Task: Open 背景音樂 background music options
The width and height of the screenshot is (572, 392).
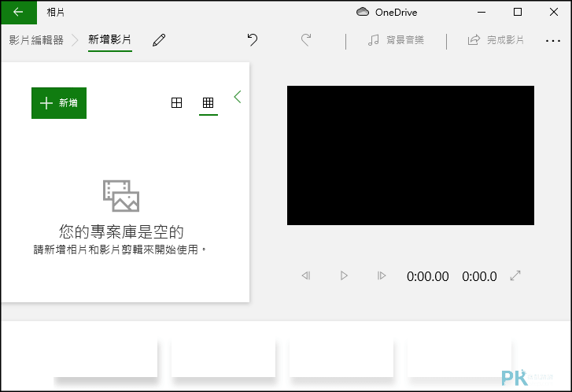Action: point(396,40)
